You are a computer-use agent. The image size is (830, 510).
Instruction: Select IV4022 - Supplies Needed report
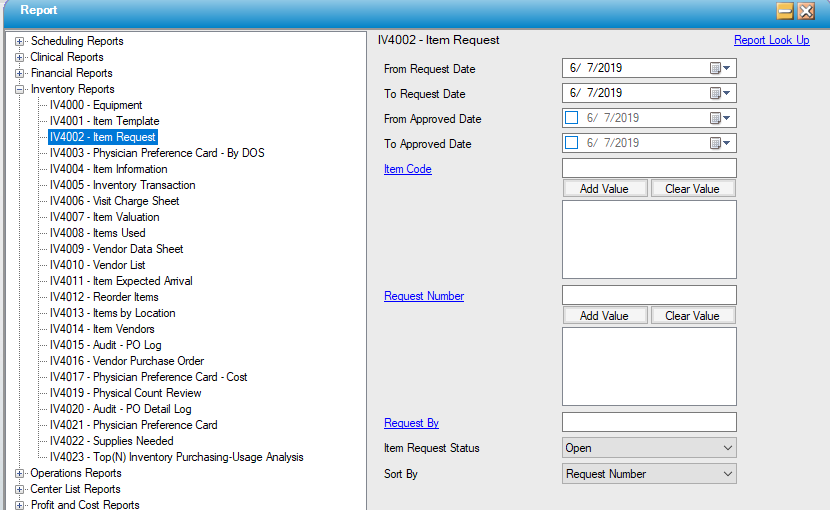[x=112, y=441]
